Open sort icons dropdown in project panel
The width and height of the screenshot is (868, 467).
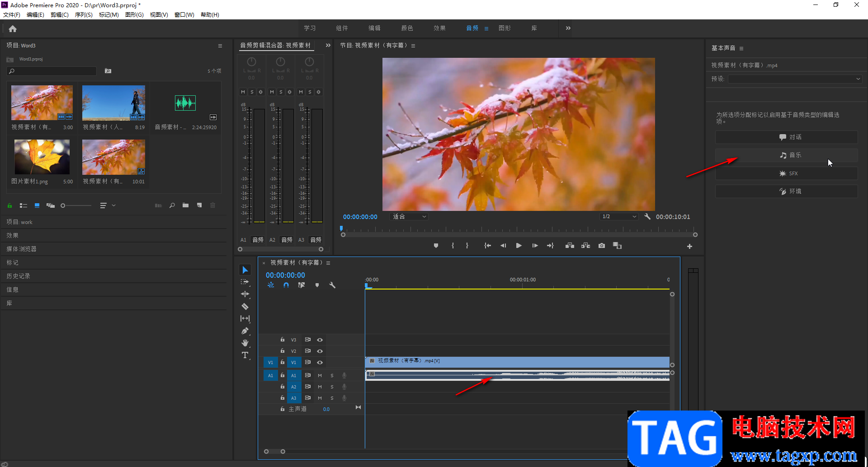click(x=108, y=205)
